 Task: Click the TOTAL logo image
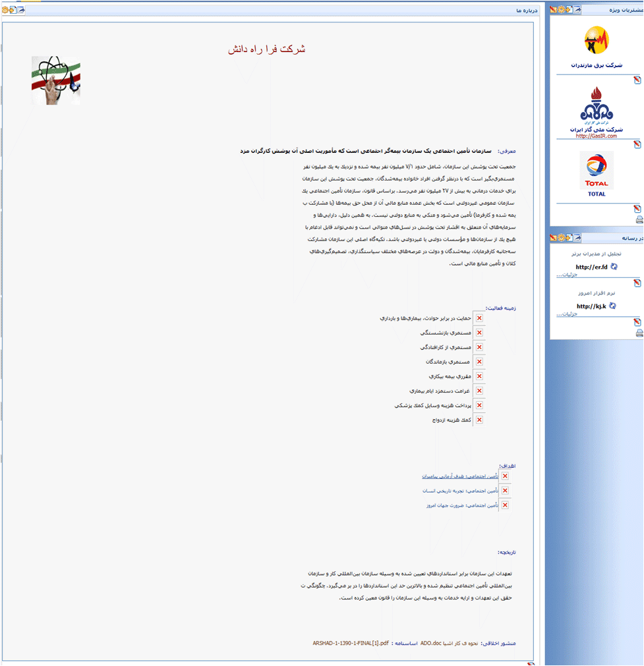(x=597, y=171)
